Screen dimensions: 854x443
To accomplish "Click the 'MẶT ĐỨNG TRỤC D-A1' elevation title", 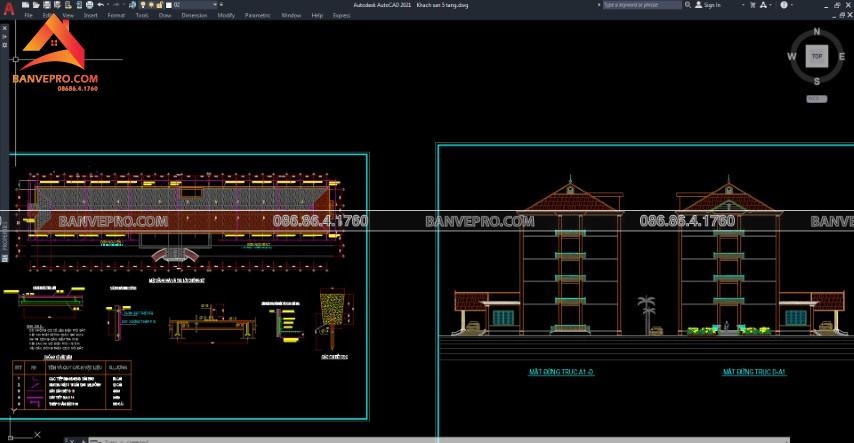I will pos(754,372).
